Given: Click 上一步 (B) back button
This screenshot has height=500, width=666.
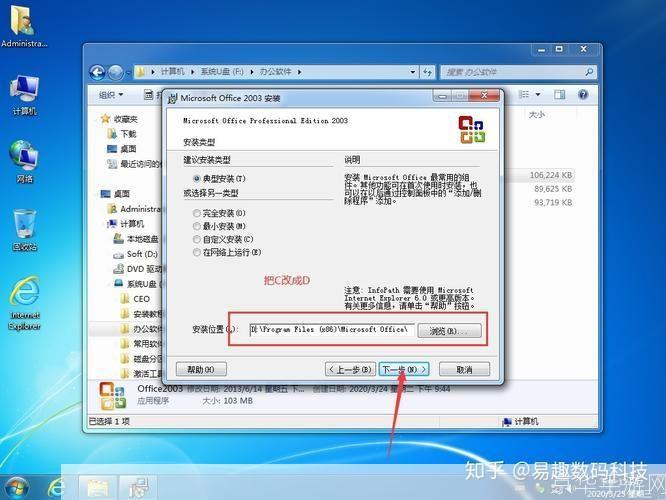Looking at the screenshot, I should [x=350, y=370].
